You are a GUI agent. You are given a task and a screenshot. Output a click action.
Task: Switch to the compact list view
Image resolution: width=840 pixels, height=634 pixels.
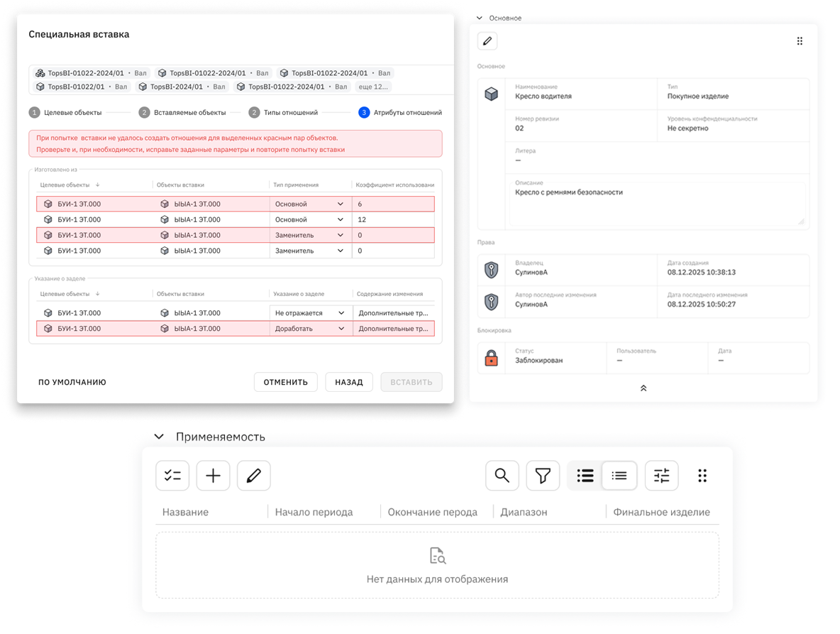619,476
